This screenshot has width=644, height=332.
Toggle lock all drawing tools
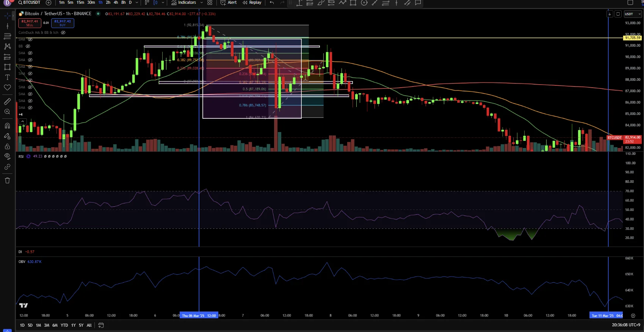click(7, 146)
